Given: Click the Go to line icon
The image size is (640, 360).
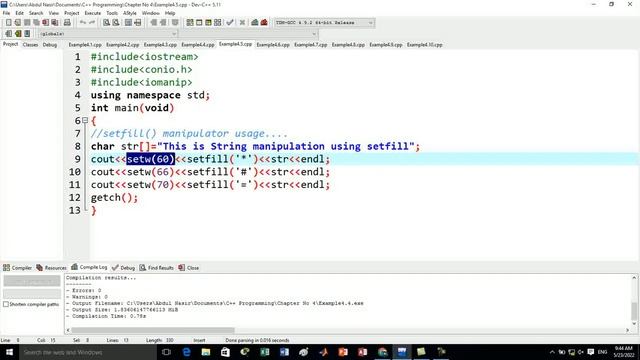Looking at the screenshot, I should pyautogui.click(x=138, y=22).
